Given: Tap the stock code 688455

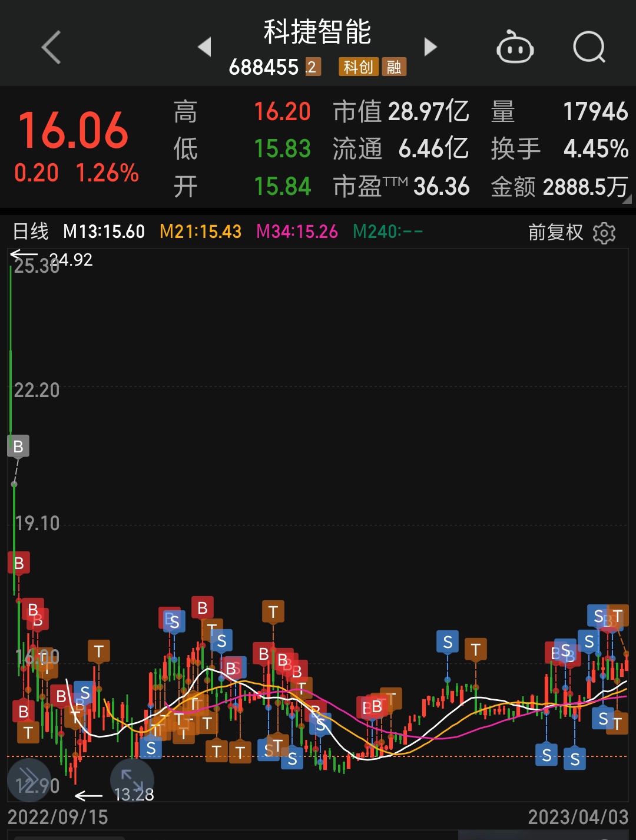Looking at the screenshot, I should coord(264,67).
